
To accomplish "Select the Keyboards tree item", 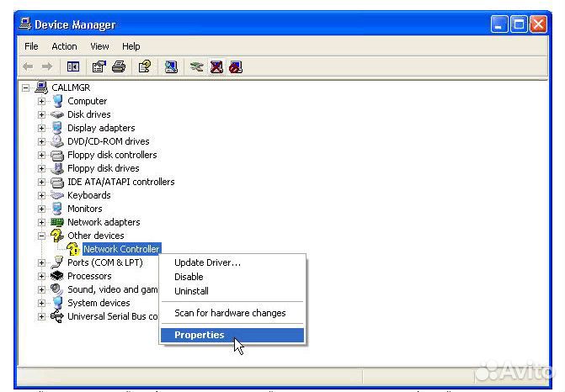I will tap(89, 195).
